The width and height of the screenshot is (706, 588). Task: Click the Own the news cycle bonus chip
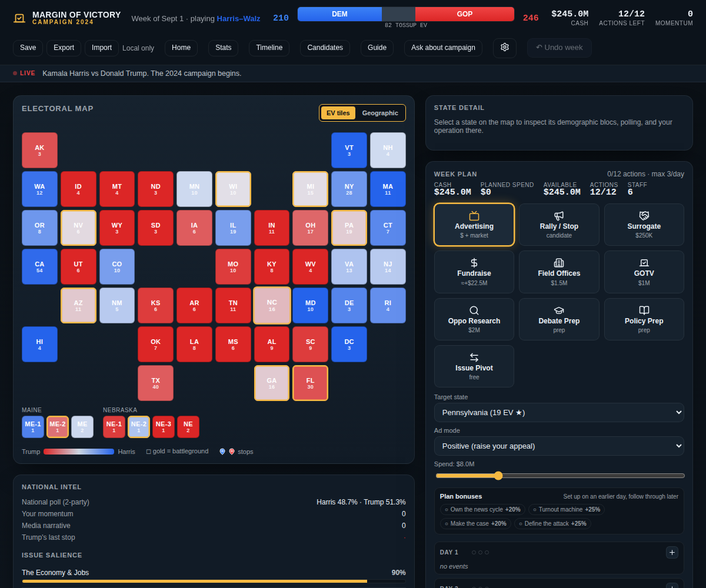[x=482, y=510]
